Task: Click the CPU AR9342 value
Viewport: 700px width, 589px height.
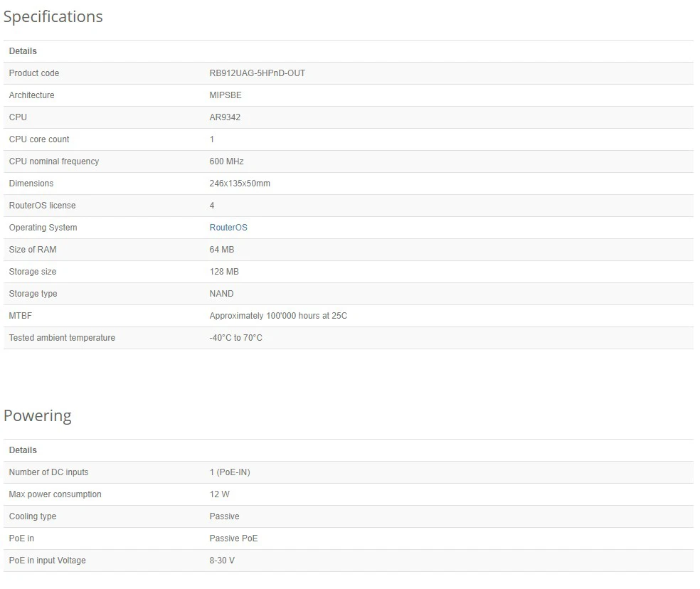Action: [x=225, y=117]
